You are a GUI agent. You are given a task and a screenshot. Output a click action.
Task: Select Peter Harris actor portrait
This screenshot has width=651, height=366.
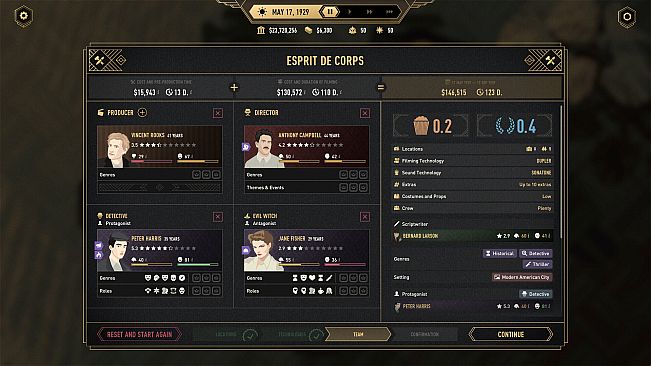pos(113,251)
